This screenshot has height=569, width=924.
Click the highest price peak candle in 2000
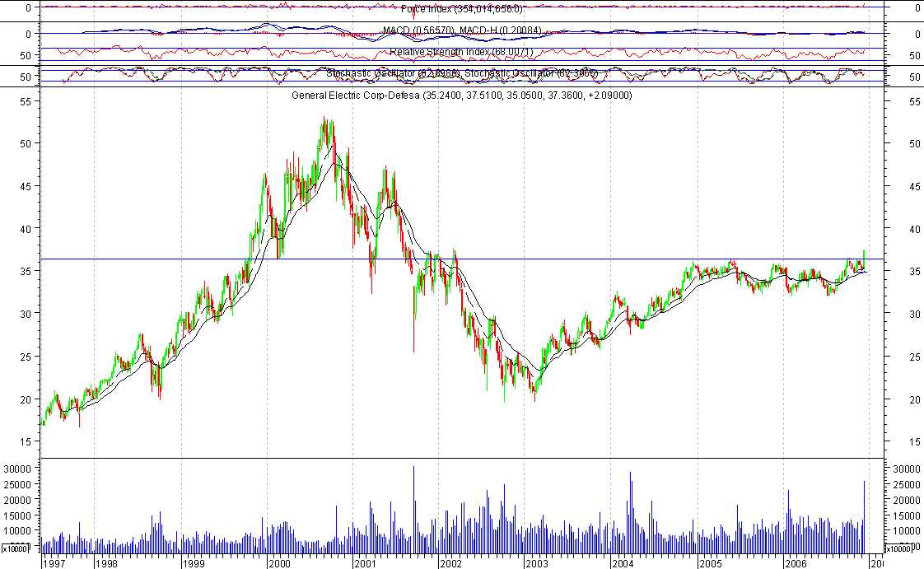(325, 122)
